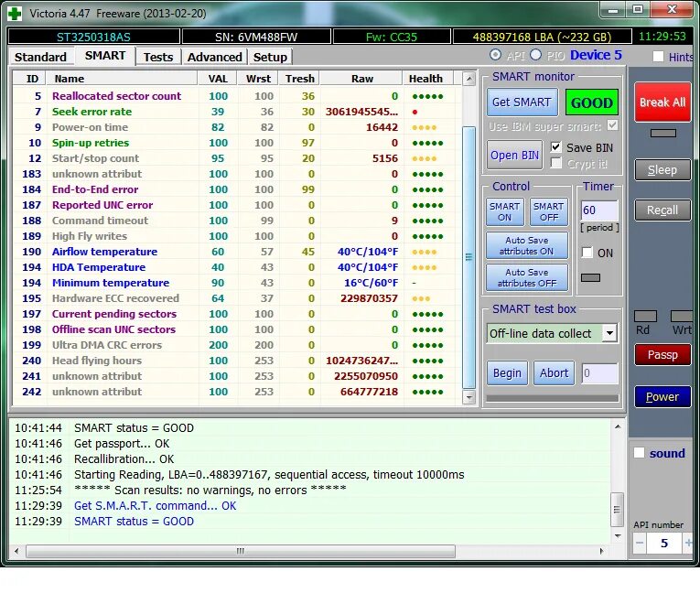Select the Current pending sectors row
The height and width of the screenshot is (593, 700).
(x=237, y=314)
